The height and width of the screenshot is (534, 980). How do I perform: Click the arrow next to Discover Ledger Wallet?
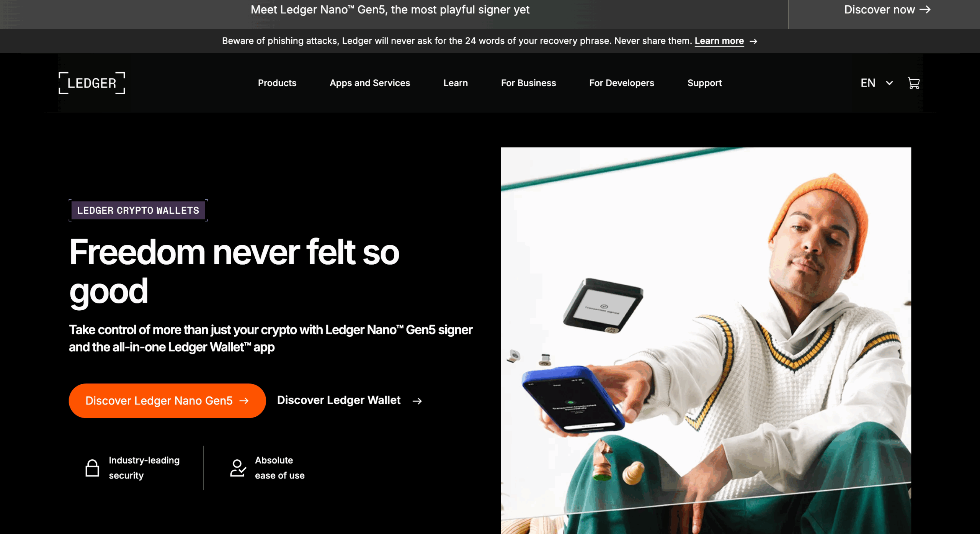417,401
